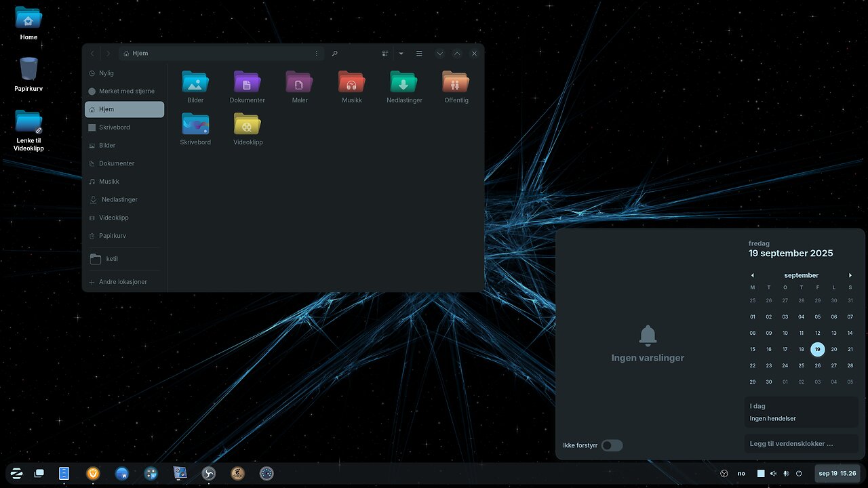
Task: Open the SMOP brown icon in taskbar
Action: [x=237, y=474]
